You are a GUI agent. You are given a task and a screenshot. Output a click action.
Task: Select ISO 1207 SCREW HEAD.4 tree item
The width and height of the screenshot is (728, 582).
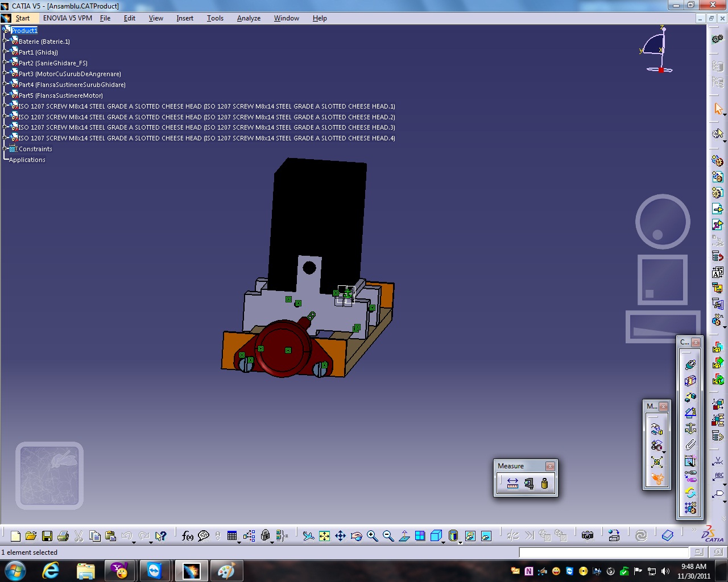pyautogui.click(x=207, y=138)
